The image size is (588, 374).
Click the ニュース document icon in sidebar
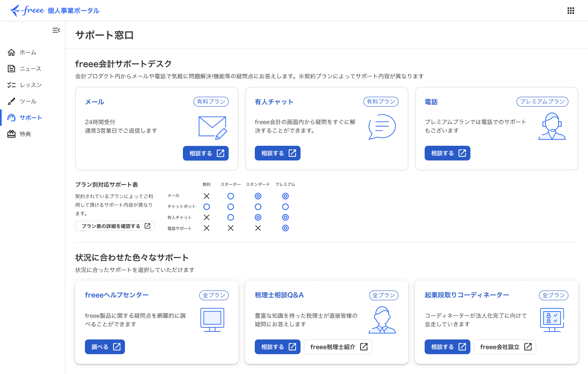click(11, 69)
